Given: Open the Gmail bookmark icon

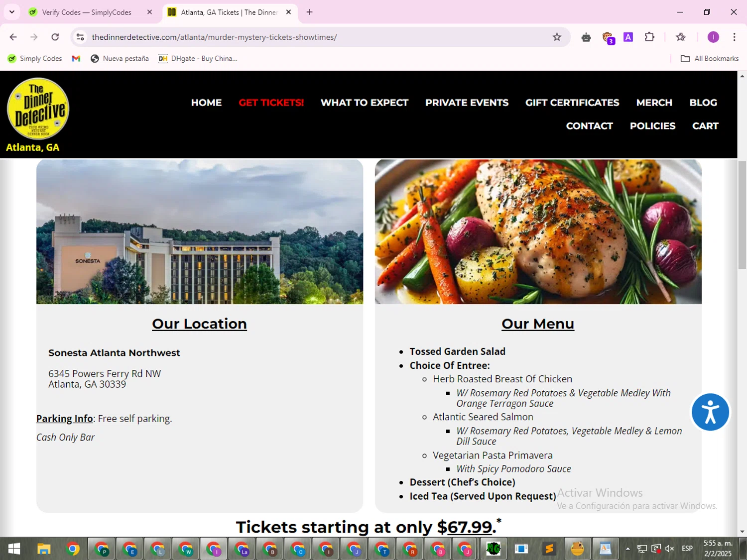Looking at the screenshot, I should click(x=76, y=58).
